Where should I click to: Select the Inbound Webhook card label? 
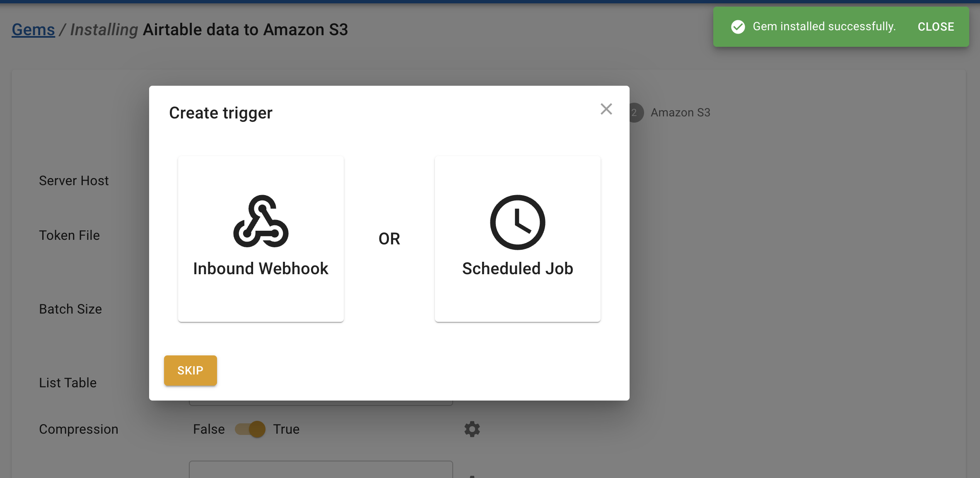coord(261,268)
